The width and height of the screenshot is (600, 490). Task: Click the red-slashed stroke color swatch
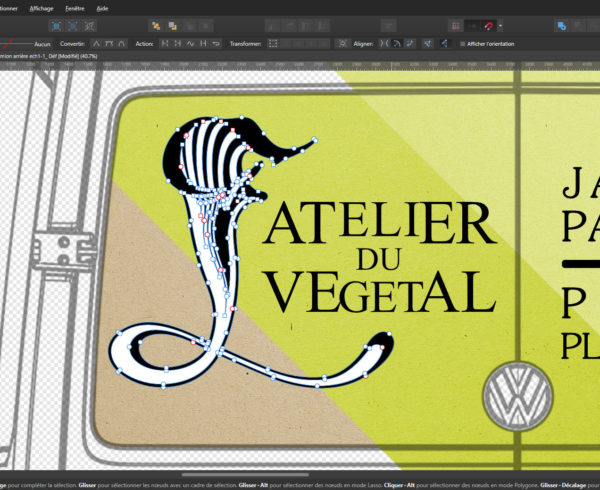pyautogui.click(x=7, y=44)
